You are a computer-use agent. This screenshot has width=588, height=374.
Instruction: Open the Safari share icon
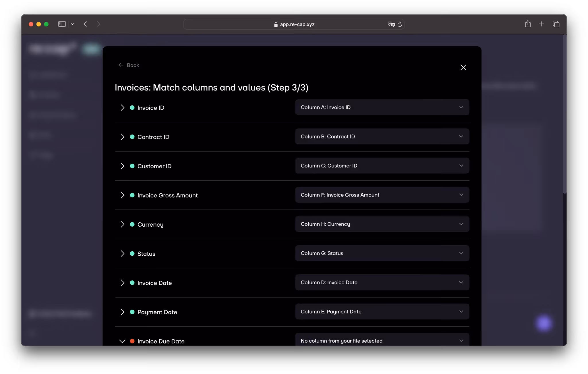pos(528,24)
